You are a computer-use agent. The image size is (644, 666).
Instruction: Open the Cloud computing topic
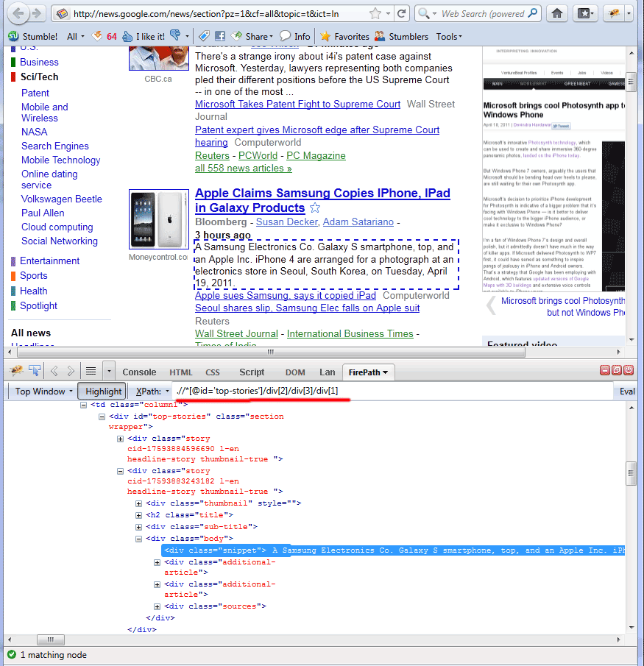click(x=57, y=227)
